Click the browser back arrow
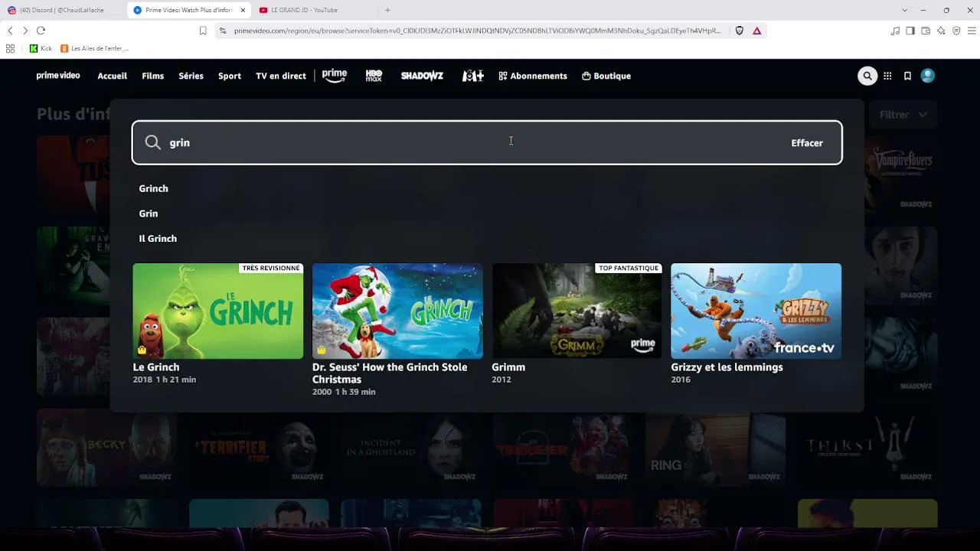This screenshot has height=551, width=980. (10, 31)
